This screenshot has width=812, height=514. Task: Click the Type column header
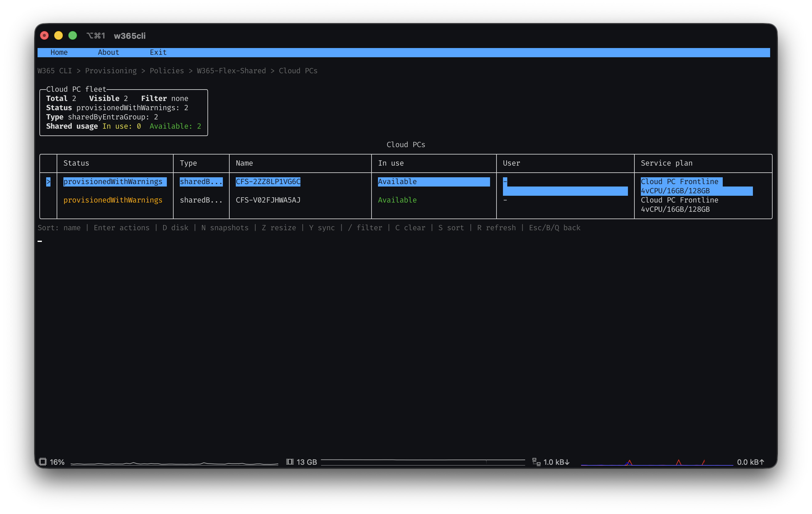pyautogui.click(x=188, y=163)
